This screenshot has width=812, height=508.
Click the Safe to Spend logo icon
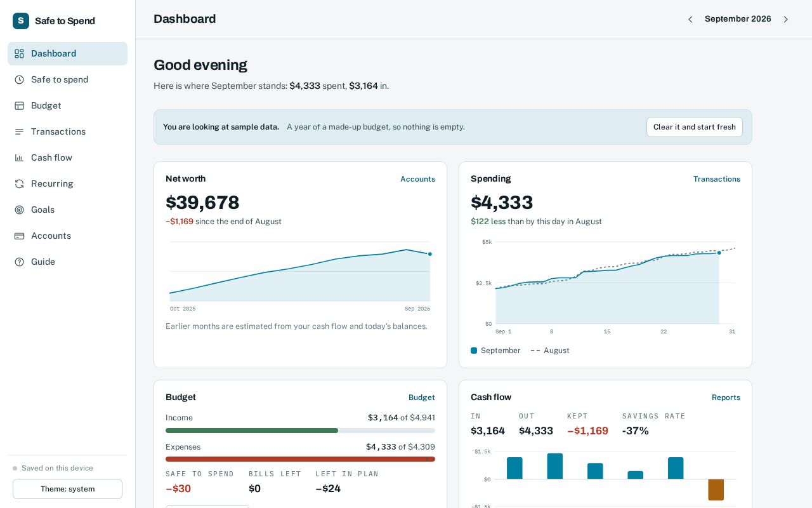(x=21, y=21)
